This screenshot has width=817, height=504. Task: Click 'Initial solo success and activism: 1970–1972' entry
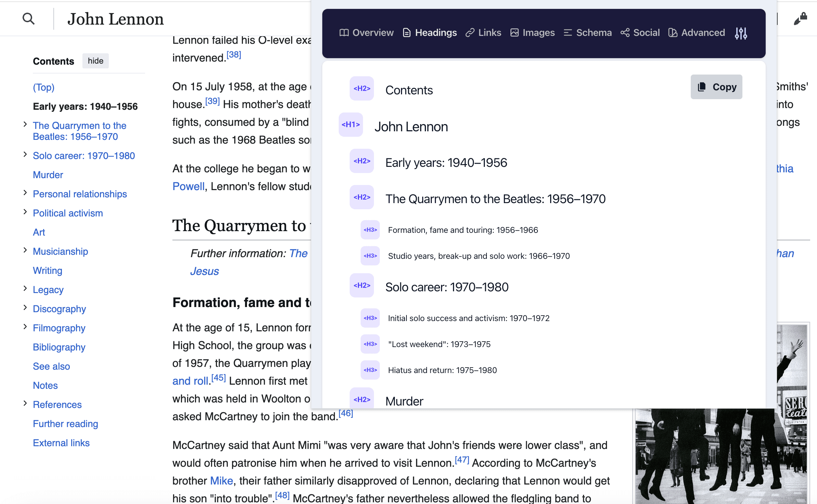pyautogui.click(x=469, y=318)
